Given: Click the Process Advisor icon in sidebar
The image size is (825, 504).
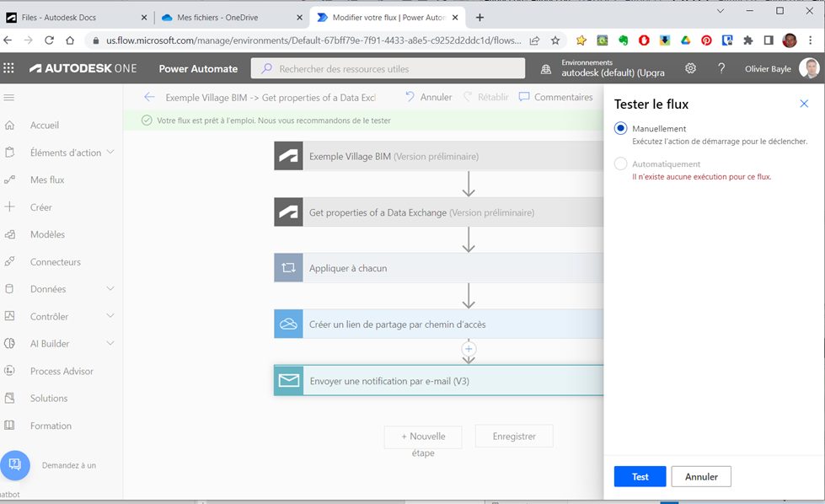Looking at the screenshot, I should [x=9, y=371].
